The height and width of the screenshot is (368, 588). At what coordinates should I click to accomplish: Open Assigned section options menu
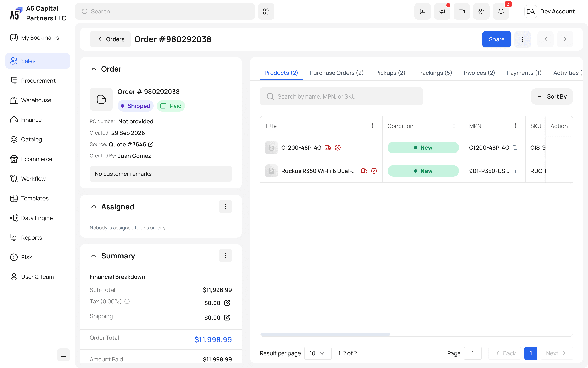tap(225, 207)
